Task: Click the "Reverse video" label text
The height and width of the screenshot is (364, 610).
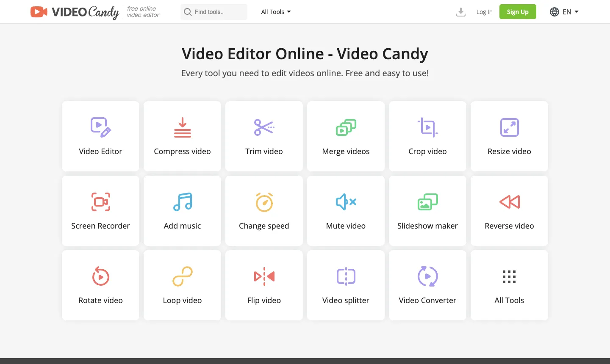Action: click(x=509, y=226)
